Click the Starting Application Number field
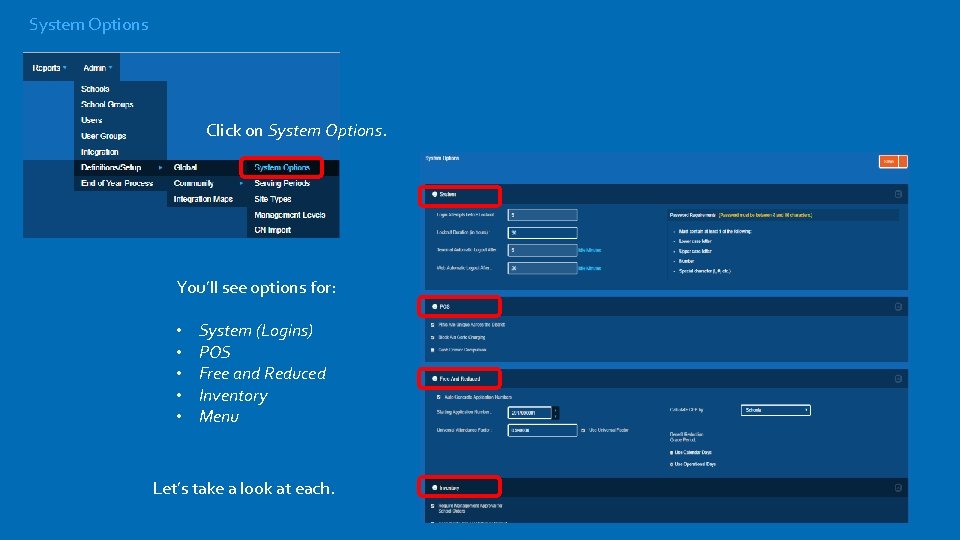This screenshot has height=540, width=960. [x=530, y=413]
